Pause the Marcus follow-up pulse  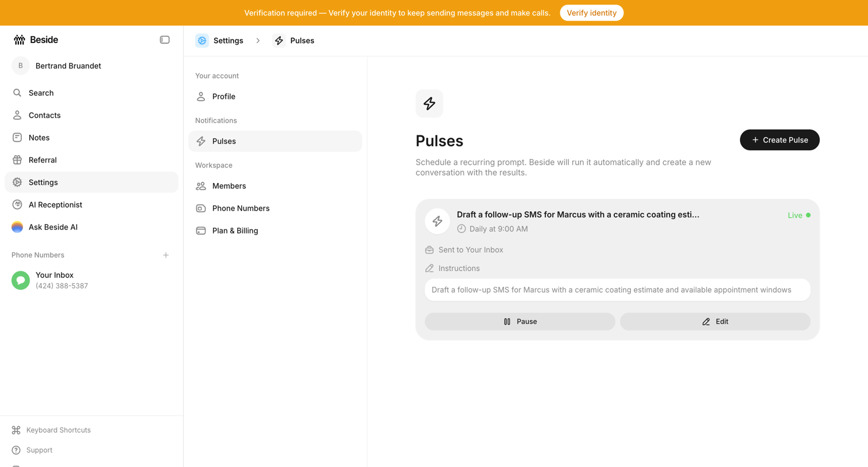[x=520, y=322]
